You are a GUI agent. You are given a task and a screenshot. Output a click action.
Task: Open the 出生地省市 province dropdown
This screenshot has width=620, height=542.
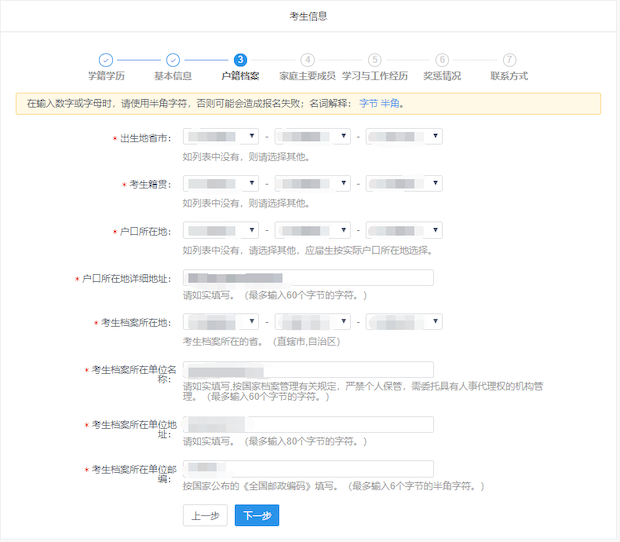coord(220,137)
